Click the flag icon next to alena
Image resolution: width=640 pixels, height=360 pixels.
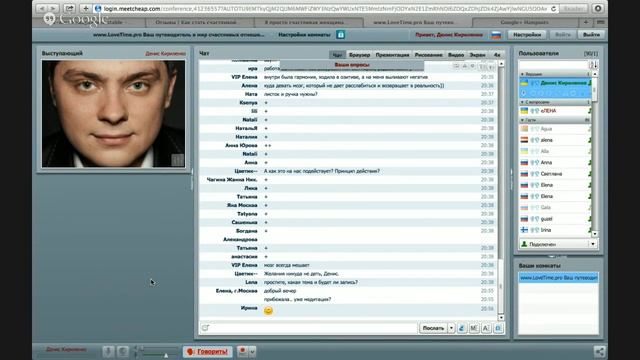point(524,140)
